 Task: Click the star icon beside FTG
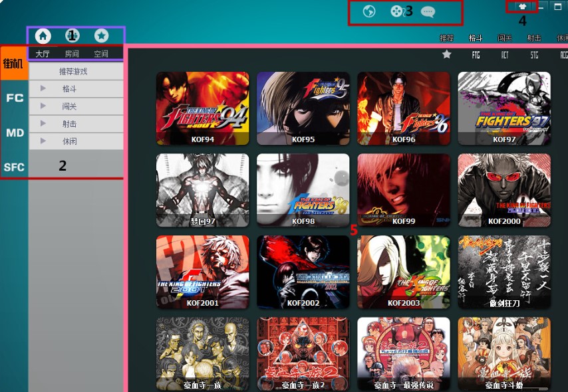click(447, 54)
